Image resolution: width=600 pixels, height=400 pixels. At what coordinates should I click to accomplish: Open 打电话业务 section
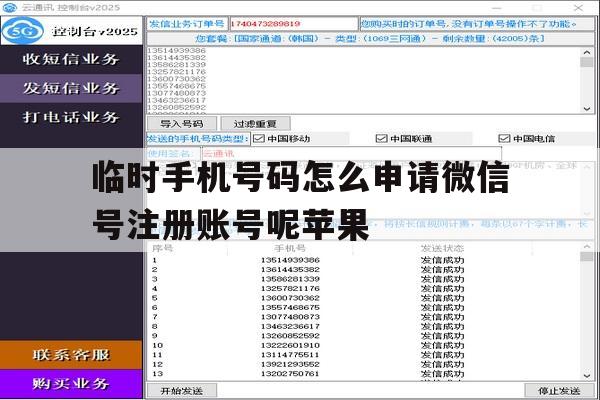[x=71, y=117]
